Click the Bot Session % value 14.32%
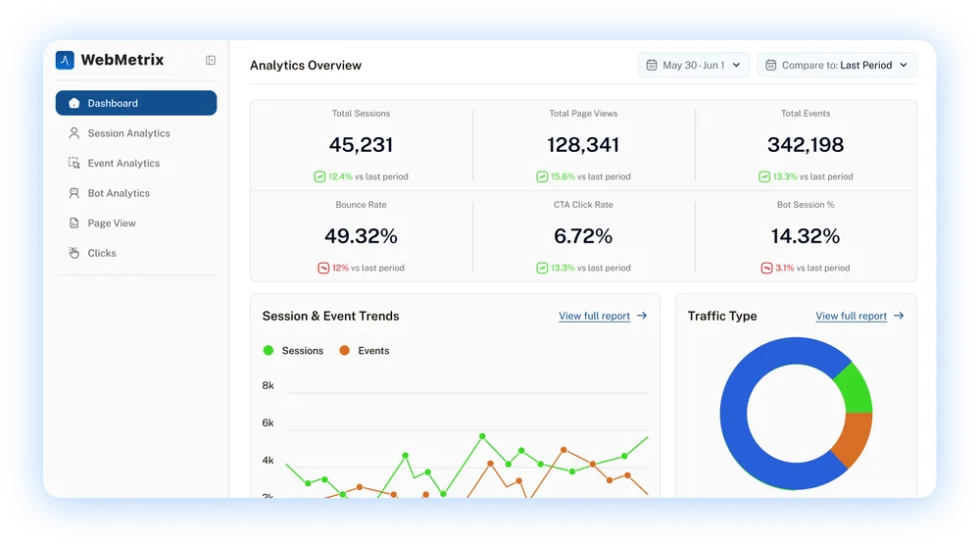Screen dimensions: 980x545 (806, 236)
